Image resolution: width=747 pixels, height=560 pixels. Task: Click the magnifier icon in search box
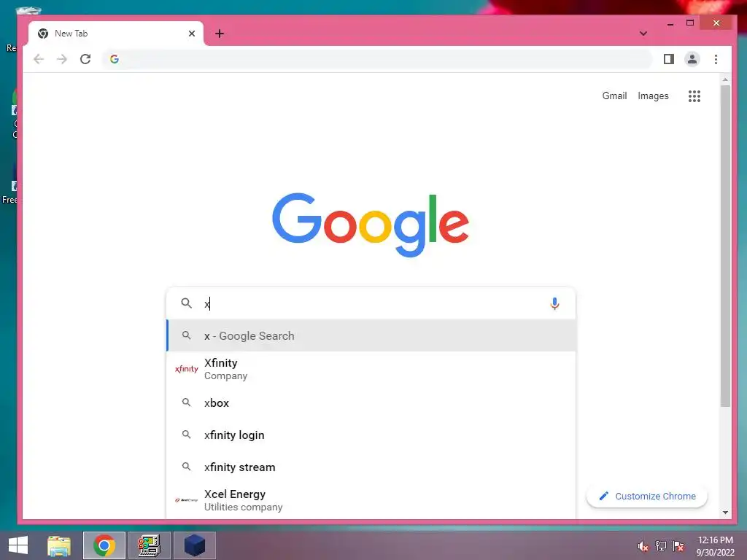tap(186, 303)
